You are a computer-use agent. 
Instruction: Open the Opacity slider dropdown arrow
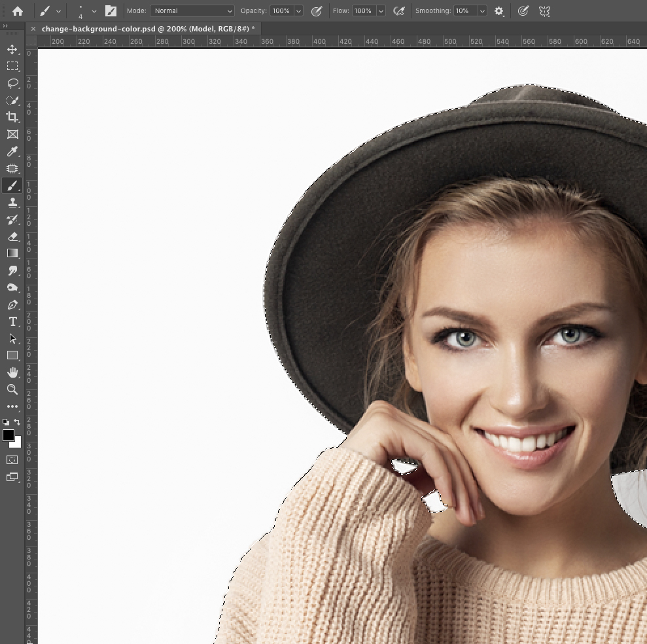pos(298,11)
